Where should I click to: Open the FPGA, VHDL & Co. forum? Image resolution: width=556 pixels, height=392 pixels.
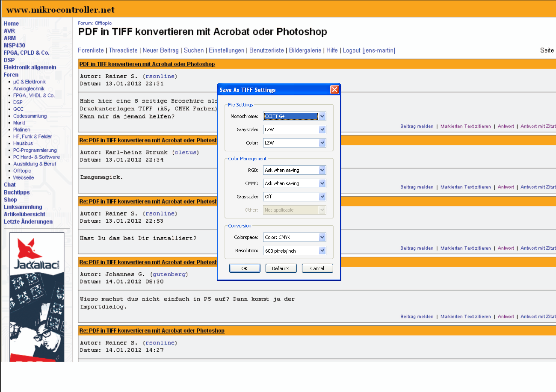pyautogui.click(x=34, y=95)
